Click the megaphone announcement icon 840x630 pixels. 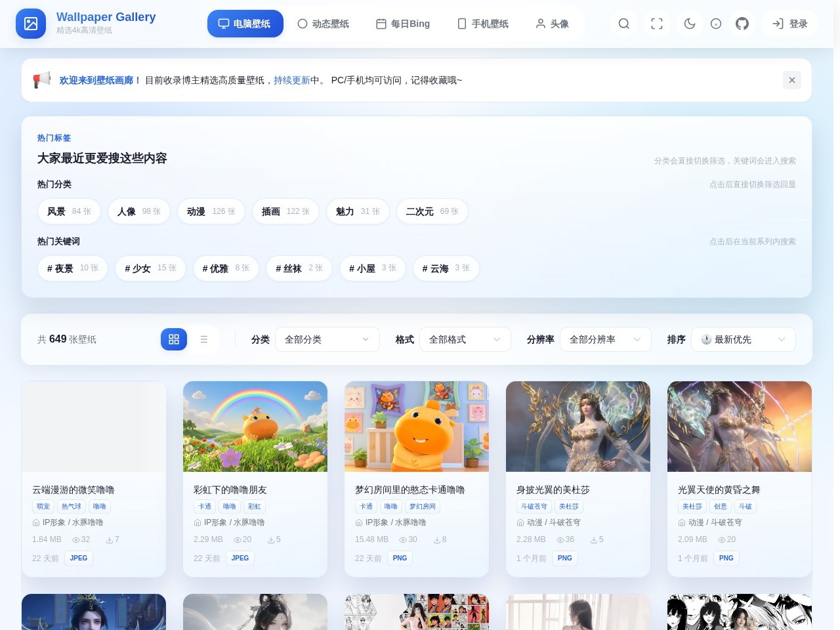(x=42, y=80)
